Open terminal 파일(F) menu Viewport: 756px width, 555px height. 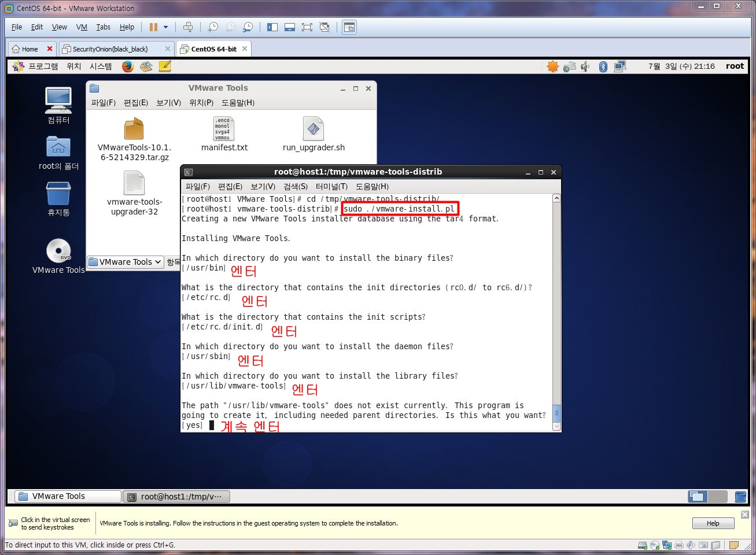click(x=198, y=187)
